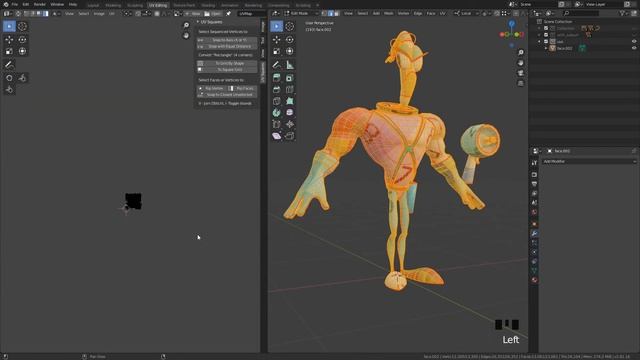The image size is (640, 360).
Task: Open outliner filter dropdown
Action: click(624, 13)
